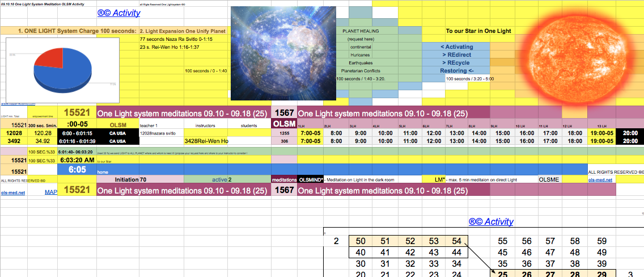644x277 pixels.
Task: Select the '34.92' cell
Action: tap(43, 141)
